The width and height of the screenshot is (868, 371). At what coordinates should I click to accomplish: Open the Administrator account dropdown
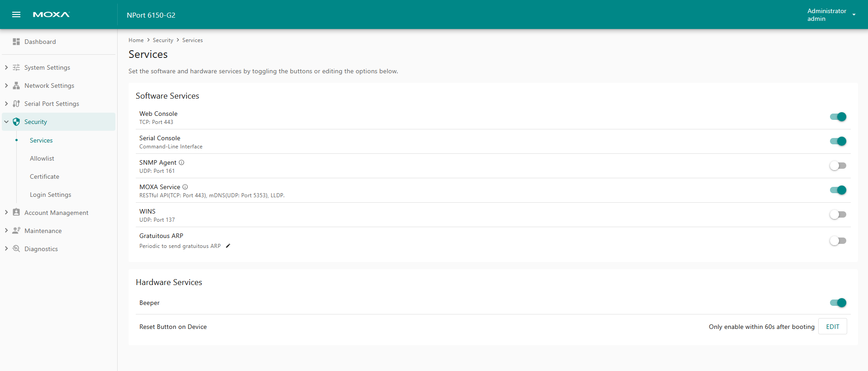[854, 14]
